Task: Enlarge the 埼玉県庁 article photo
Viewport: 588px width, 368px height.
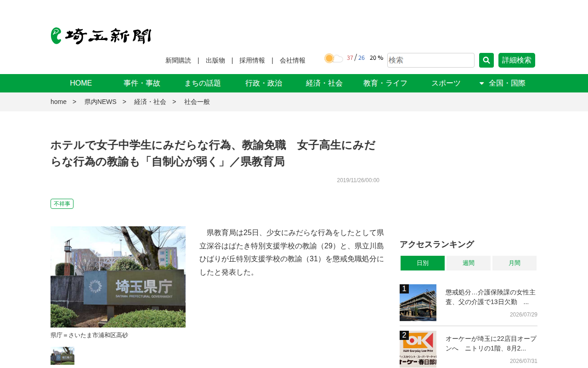Action: (118, 277)
